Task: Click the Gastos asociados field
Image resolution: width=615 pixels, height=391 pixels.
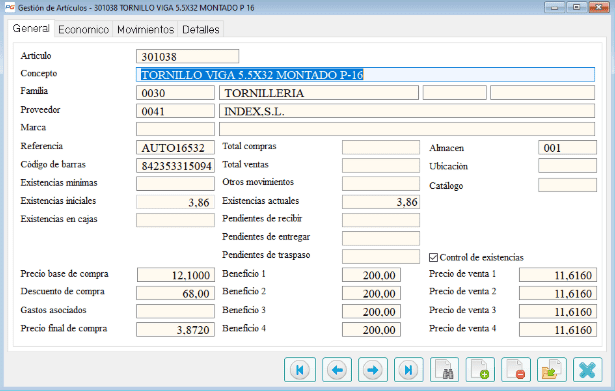Action: [175, 311]
